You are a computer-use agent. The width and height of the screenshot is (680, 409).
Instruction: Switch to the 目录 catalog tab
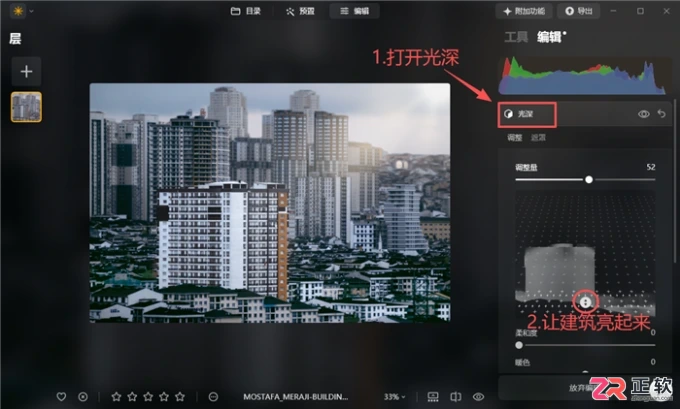[246, 11]
